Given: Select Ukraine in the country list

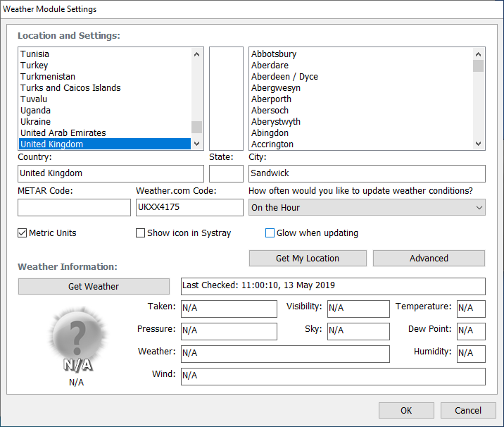Looking at the screenshot, I should coord(35,122).
